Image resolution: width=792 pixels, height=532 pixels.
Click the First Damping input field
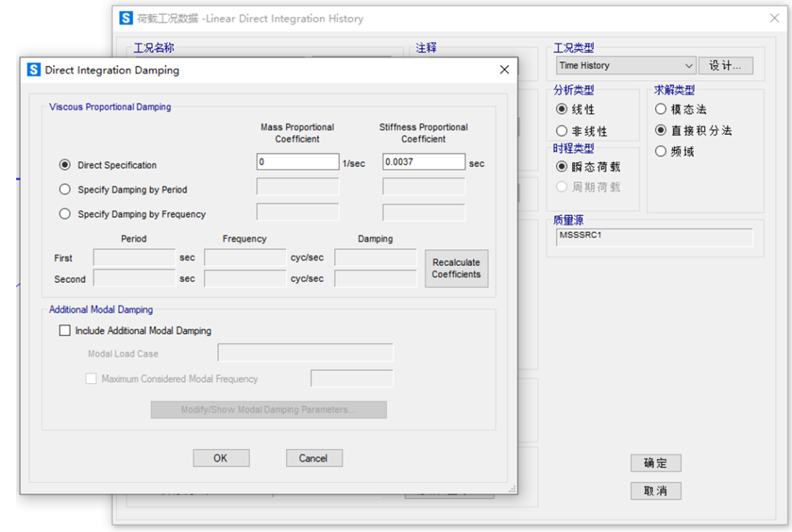click(x=375, y=257)
